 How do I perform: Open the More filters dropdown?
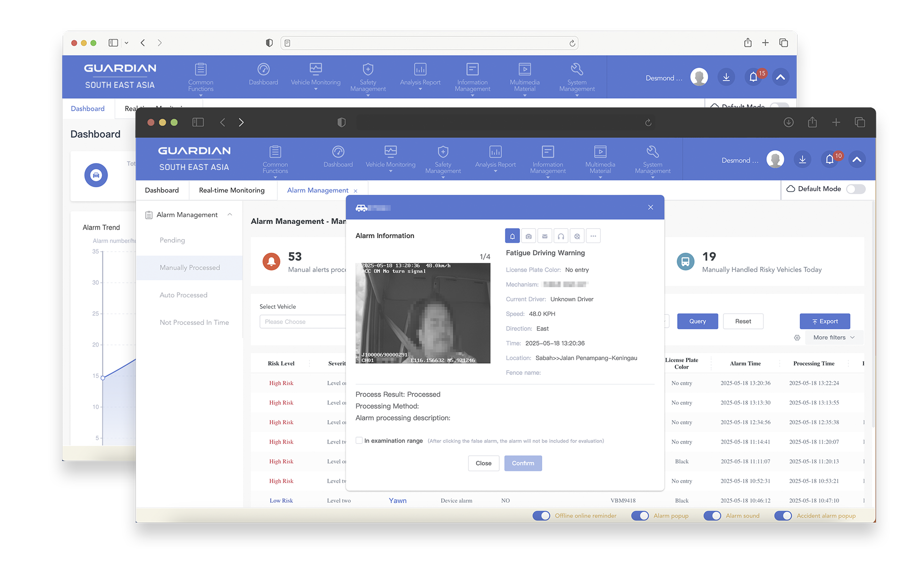tap(834, 338)
